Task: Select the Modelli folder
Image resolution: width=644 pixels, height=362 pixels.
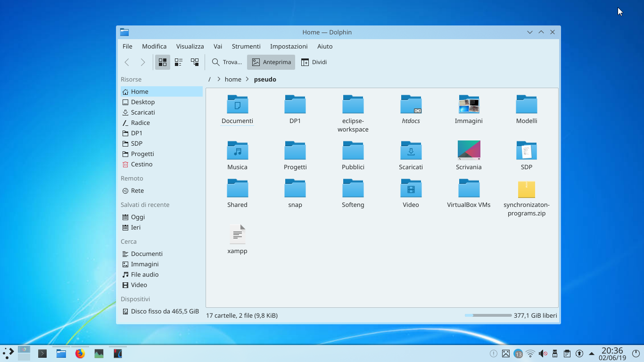Action: (x=527, y=104)
